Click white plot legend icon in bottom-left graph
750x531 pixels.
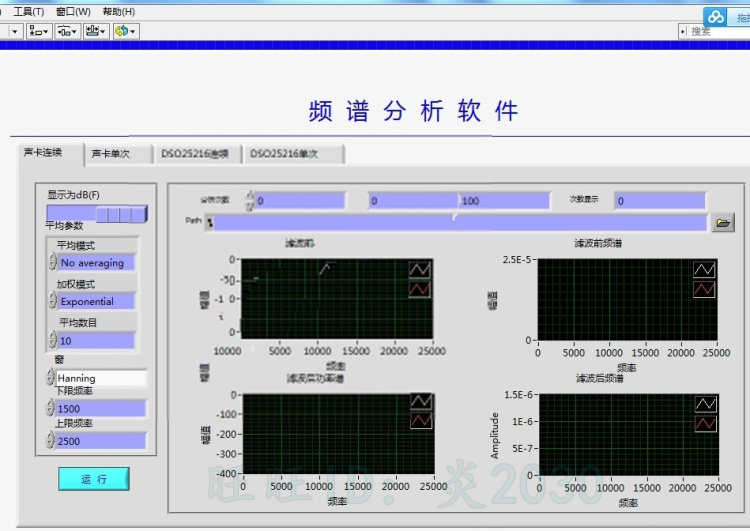(421, 401)
